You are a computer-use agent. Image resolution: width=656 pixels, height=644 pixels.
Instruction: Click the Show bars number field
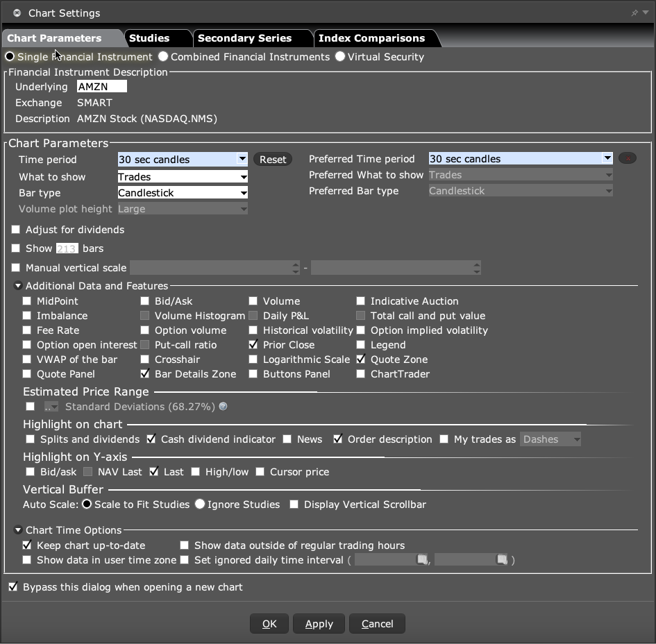67,248
